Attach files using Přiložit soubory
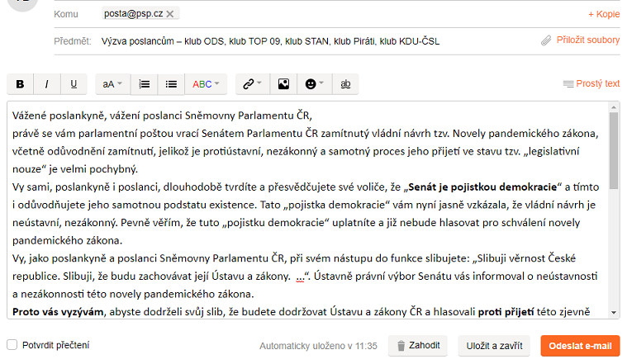 [580, 40]
